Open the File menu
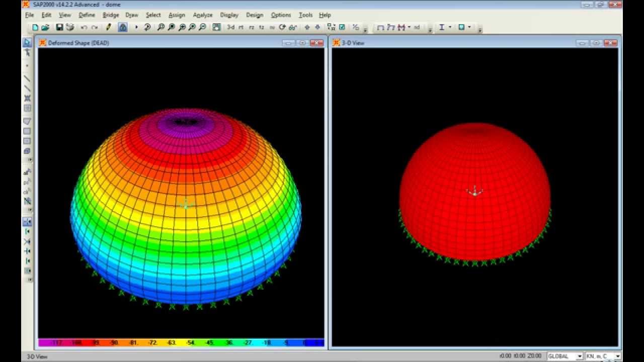Screen dimensions: 644x362 point(30,15)
